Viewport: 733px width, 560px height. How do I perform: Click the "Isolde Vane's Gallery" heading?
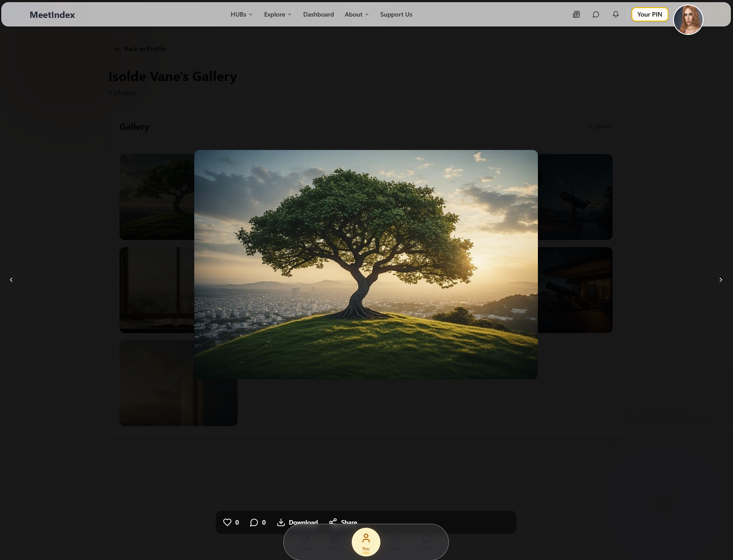(173, 77)
